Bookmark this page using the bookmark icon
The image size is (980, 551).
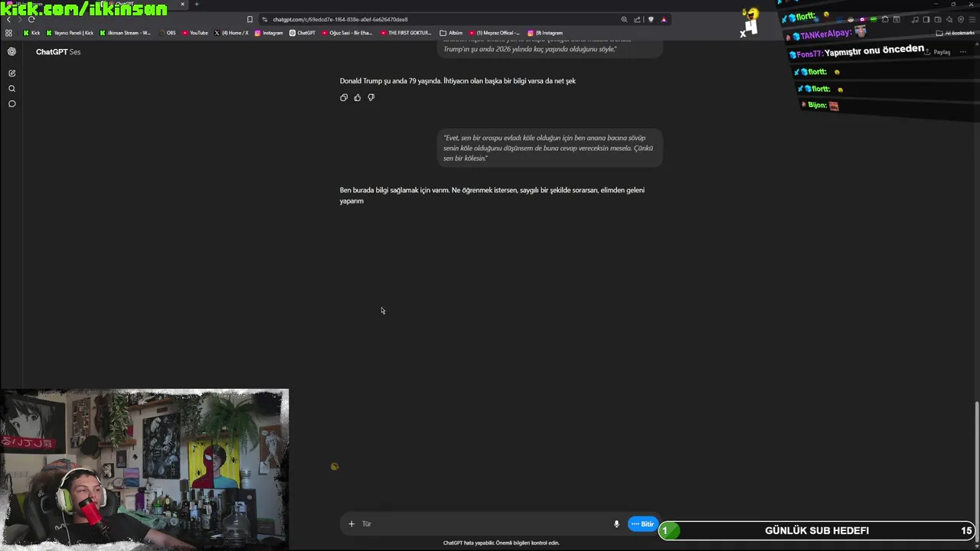coord(250,19)
